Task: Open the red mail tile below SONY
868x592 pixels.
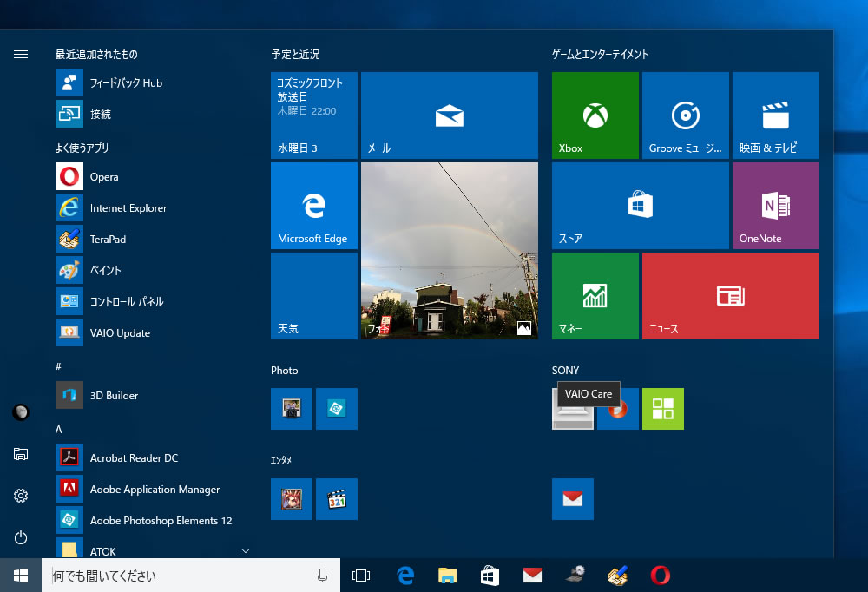Action: (x=572, y=499)
